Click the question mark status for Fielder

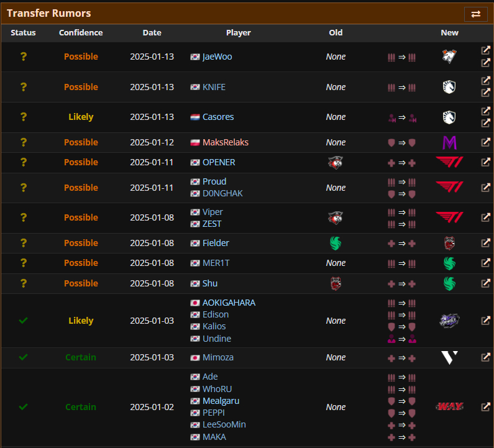24,243
